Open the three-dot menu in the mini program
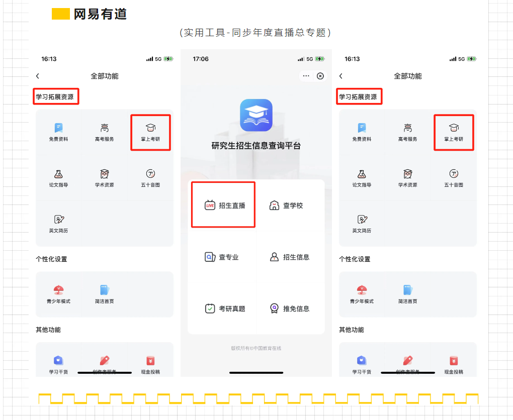 coord(306,76)
